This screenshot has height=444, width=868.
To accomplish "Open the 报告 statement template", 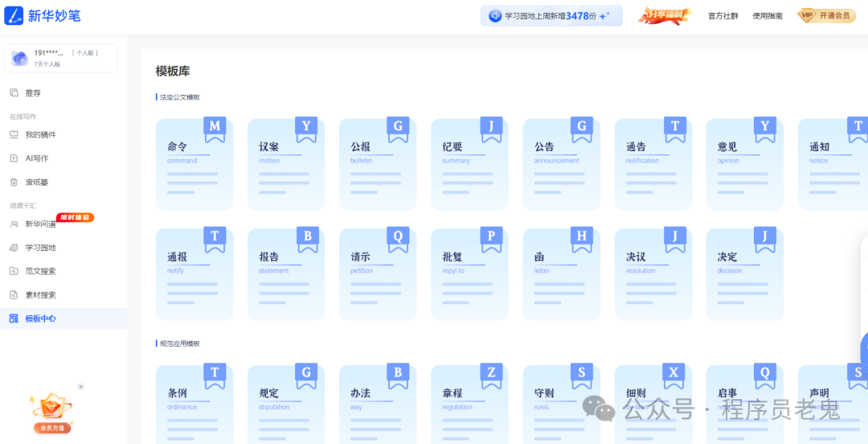I will (x=286, y=274).
